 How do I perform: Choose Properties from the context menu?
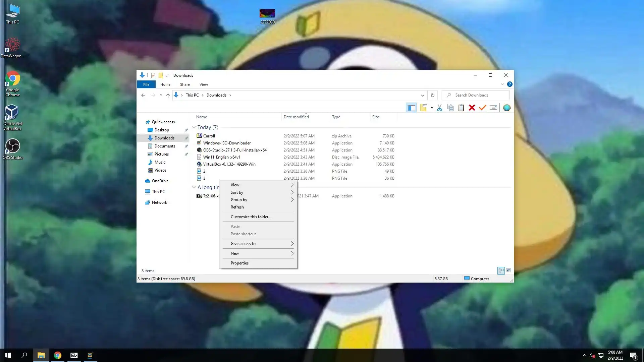(239, 263)
